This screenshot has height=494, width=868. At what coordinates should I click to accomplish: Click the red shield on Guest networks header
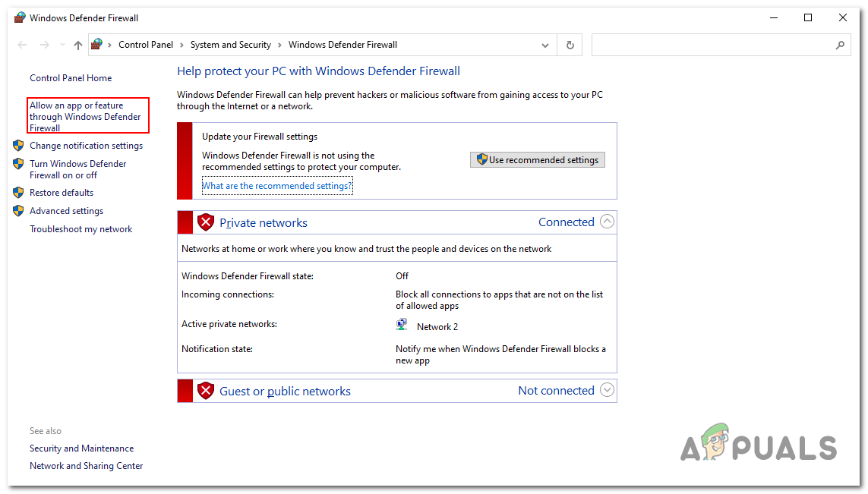pos(206,390)
